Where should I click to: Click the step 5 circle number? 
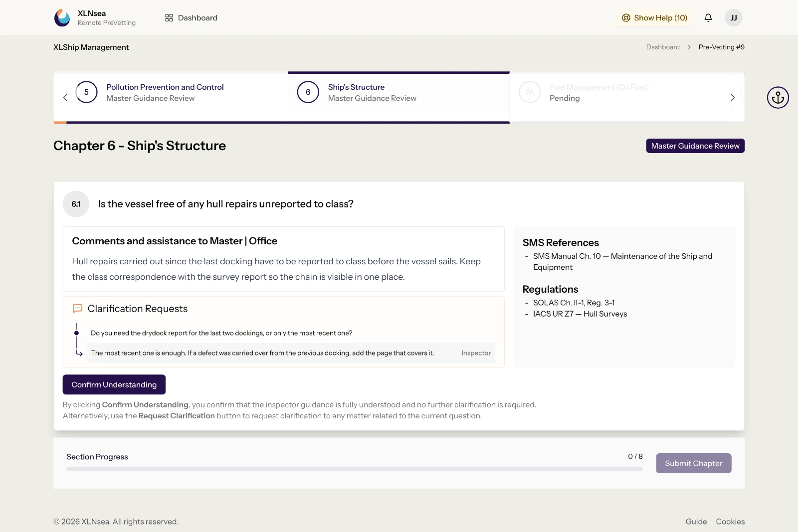[86, 92]
